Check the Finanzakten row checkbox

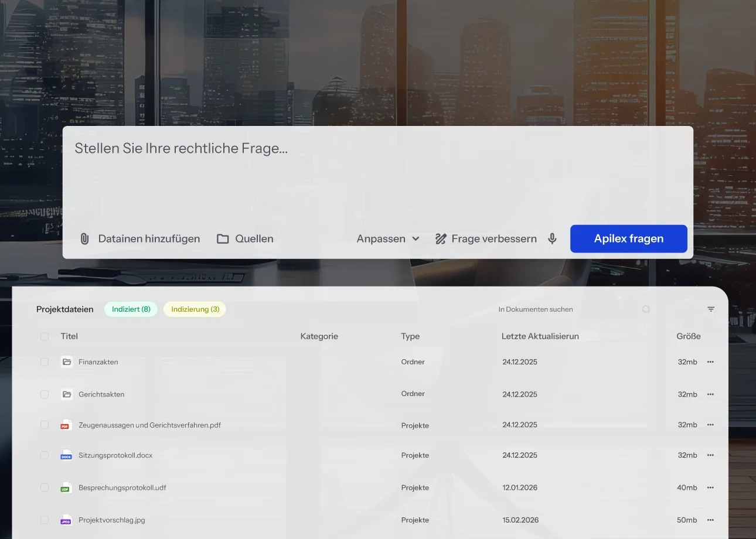pos(45,362)
